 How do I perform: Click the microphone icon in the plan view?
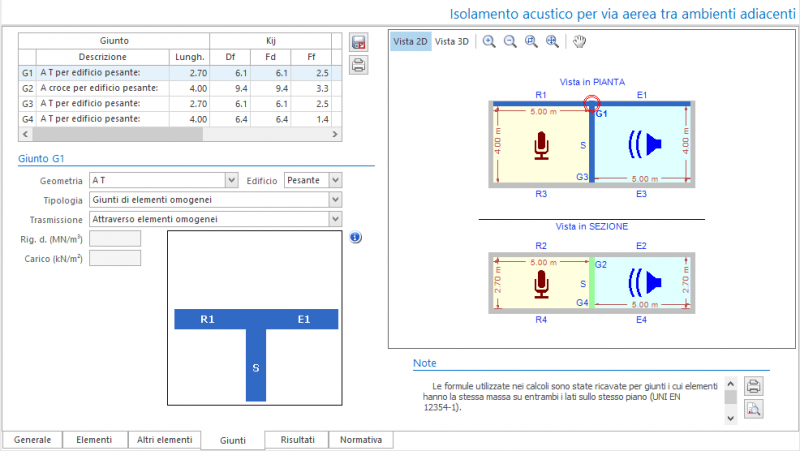pos(541,146)
